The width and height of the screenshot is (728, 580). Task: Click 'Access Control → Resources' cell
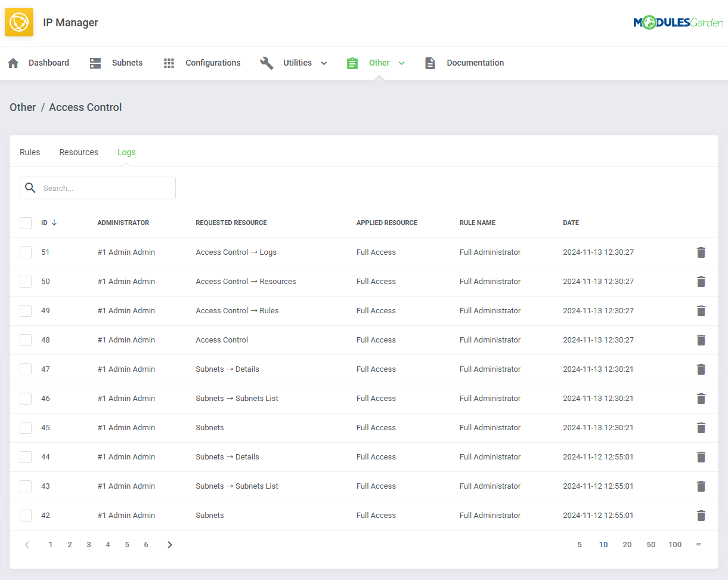pyautogui.click(x=246, y=282)
